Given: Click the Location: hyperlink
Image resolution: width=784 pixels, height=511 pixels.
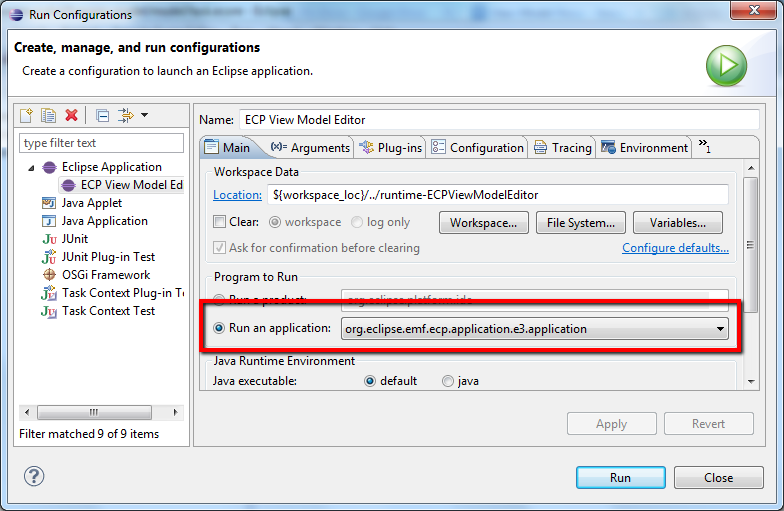Looking at the screenshot, I should [x=237, y=195].
